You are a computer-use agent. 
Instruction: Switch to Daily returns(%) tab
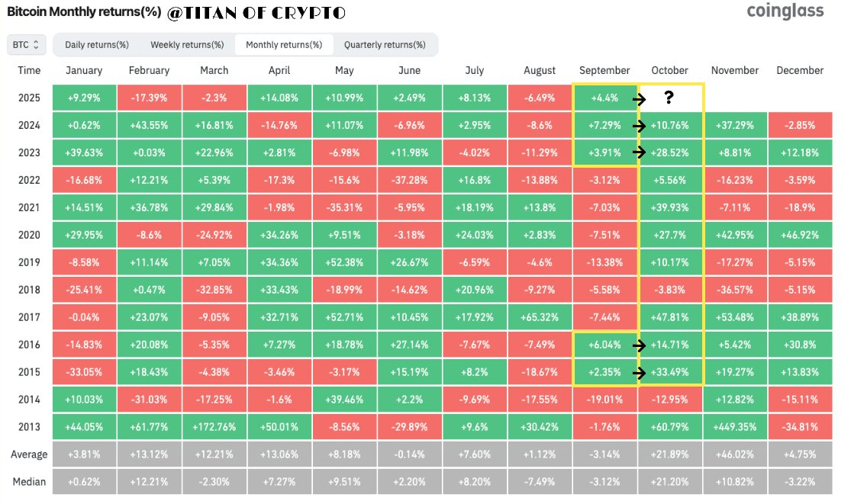pyautogui.click(x=97, y=44)
